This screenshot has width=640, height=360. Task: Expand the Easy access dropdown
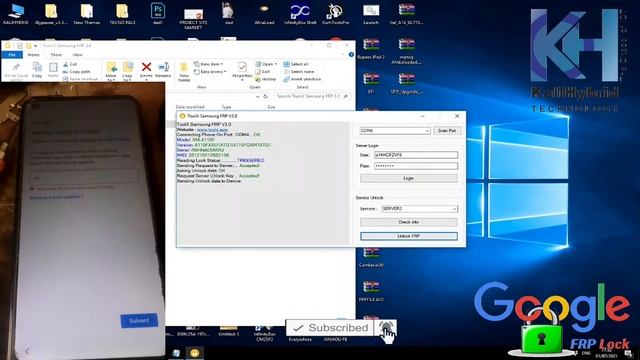[210, 72]
